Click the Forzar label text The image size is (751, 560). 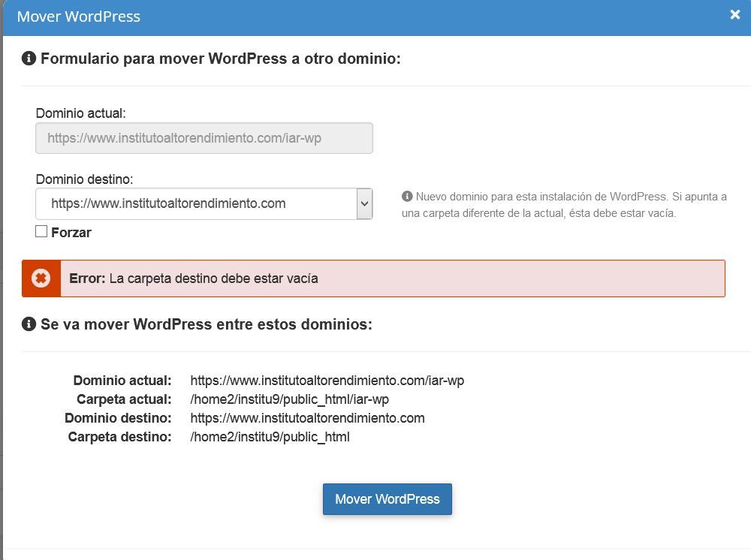[x=71, y=233]
